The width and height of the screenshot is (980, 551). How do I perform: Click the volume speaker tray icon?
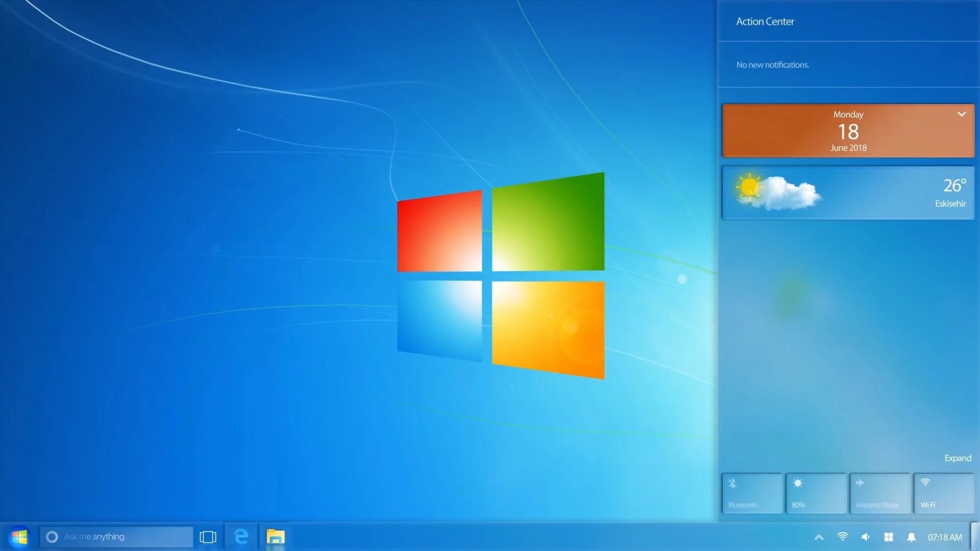pyautogui.click(x=866, y=537)
